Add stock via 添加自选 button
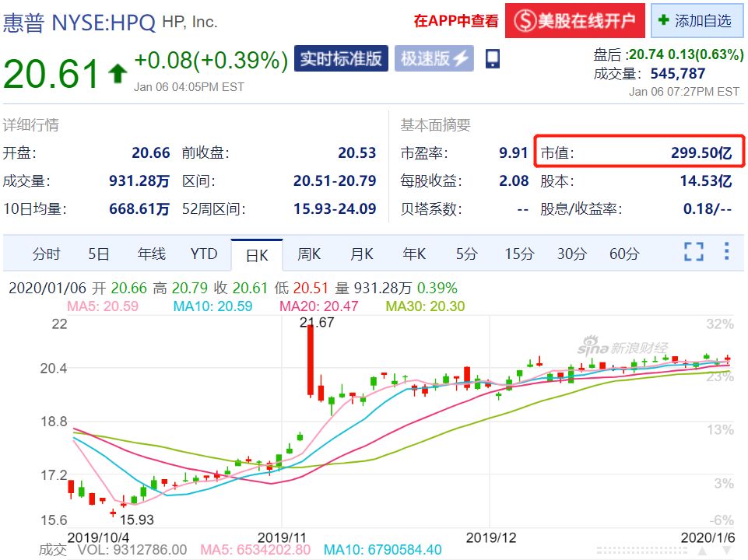Image resolution: width=748 pixels, height=560 pixels. coord(697,20)
